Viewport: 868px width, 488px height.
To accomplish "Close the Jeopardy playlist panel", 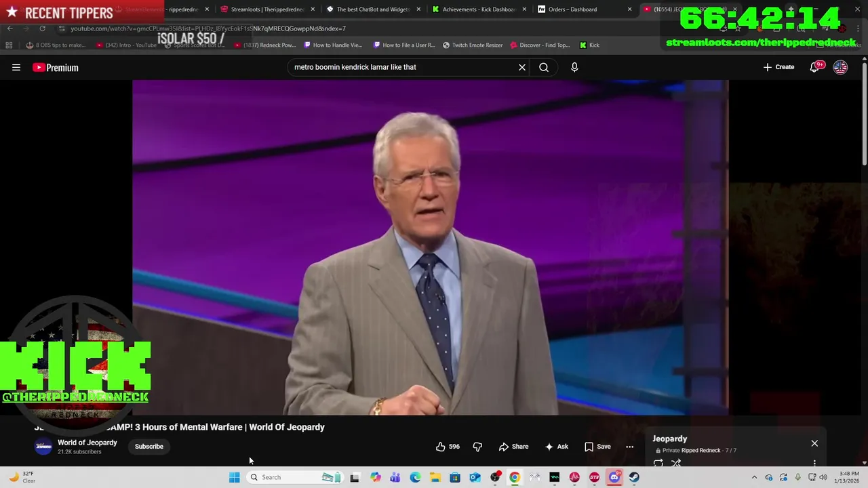I will (x=814, y=443).
